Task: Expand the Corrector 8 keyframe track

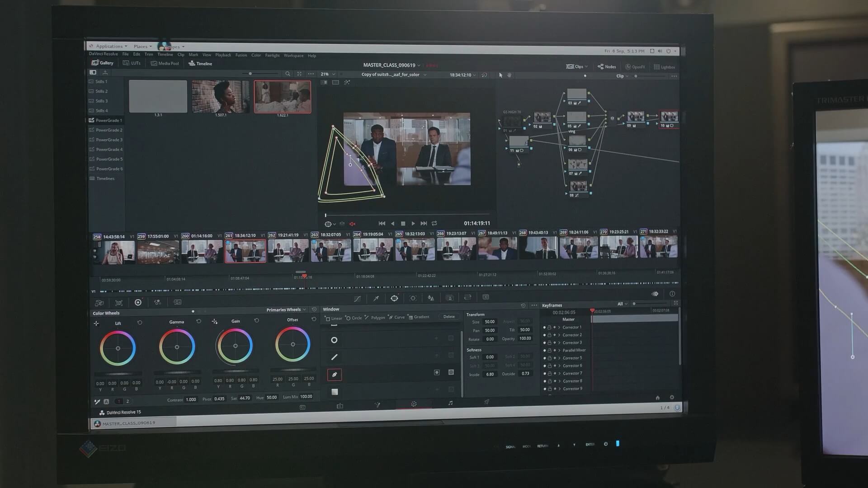Action: pyautogui.click(x=559, y=381)
